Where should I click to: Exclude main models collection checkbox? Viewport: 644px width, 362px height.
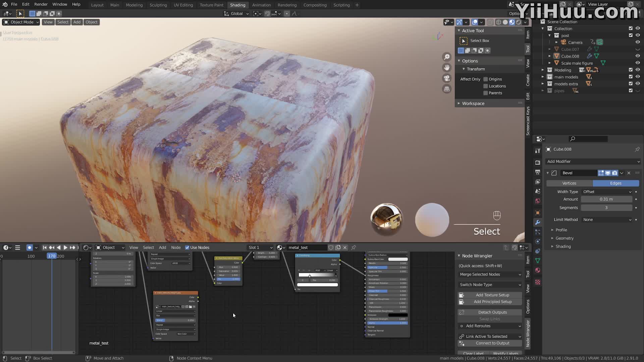631,77
